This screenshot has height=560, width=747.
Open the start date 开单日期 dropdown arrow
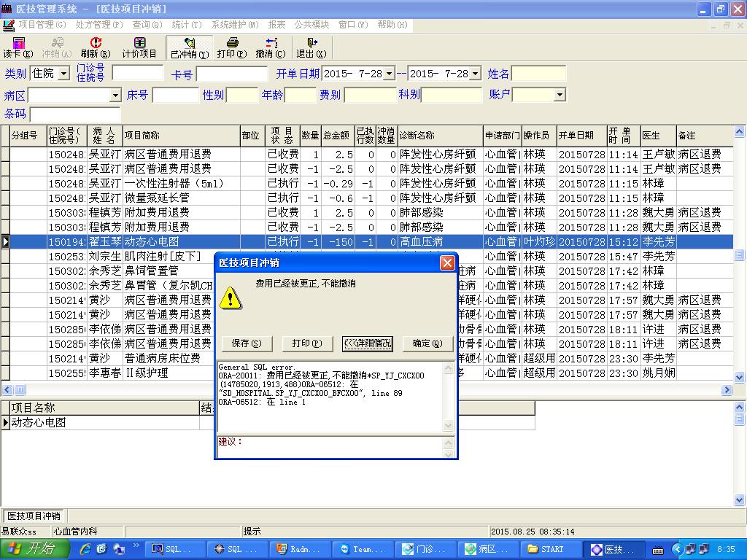(x=390, y=74)
